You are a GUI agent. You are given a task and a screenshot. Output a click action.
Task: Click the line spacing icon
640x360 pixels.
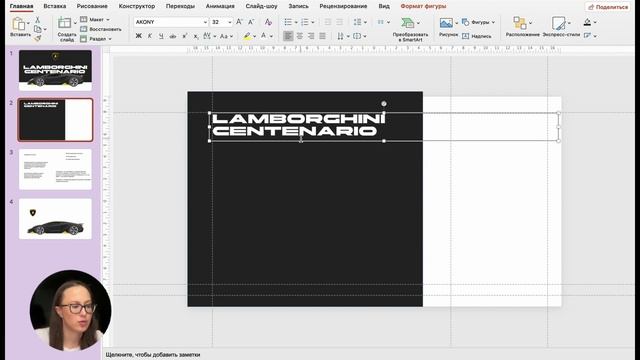(x=358, y=22)
